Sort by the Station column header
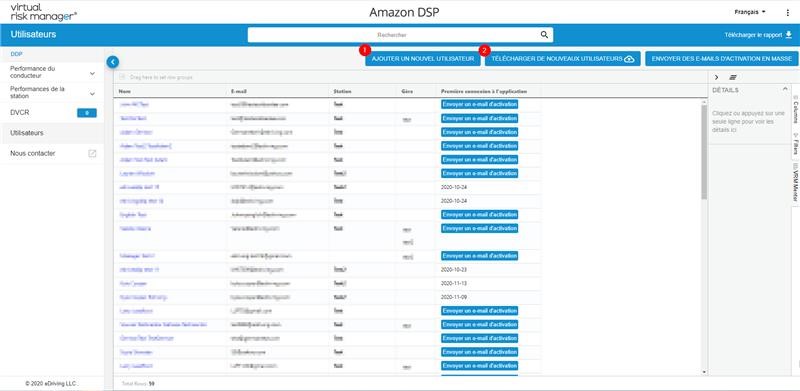 342,91
